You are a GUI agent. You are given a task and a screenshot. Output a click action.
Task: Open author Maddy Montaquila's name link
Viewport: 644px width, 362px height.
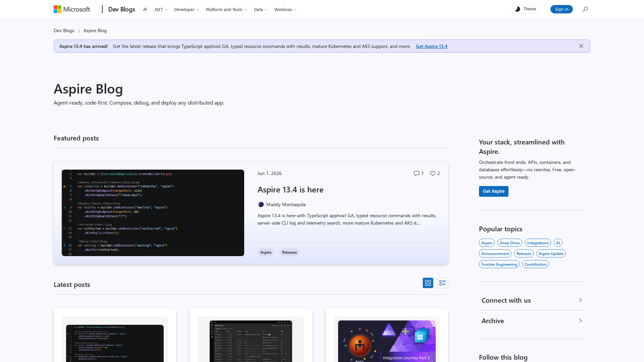[x=286, y=204]
